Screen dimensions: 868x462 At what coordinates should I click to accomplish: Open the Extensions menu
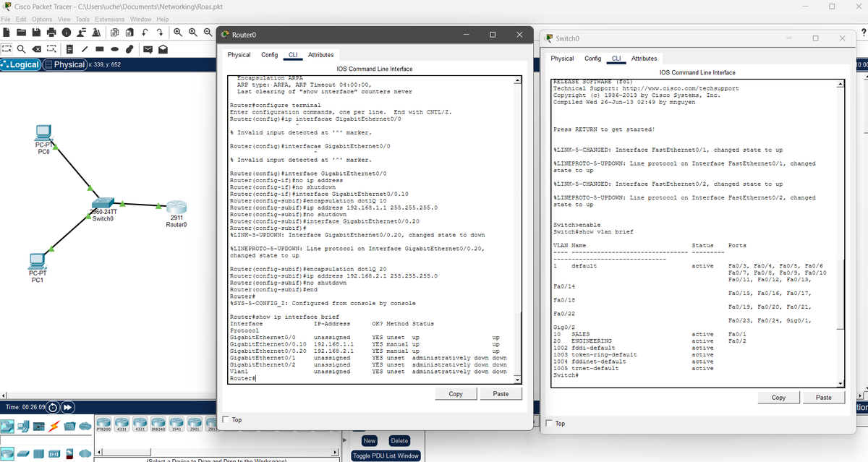(x=110, y=19)
